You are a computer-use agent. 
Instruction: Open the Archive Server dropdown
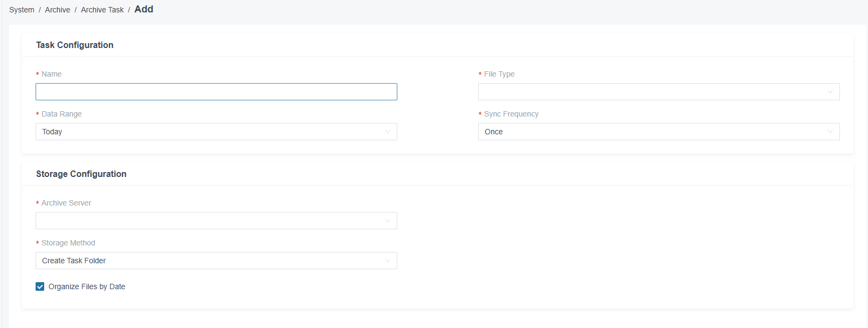coord(216,221)
